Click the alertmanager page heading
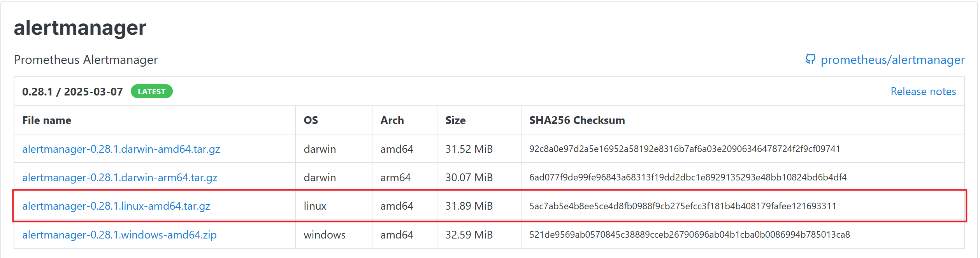The height and width of the screenshot is (258, 980). click(x=80, y=28)
